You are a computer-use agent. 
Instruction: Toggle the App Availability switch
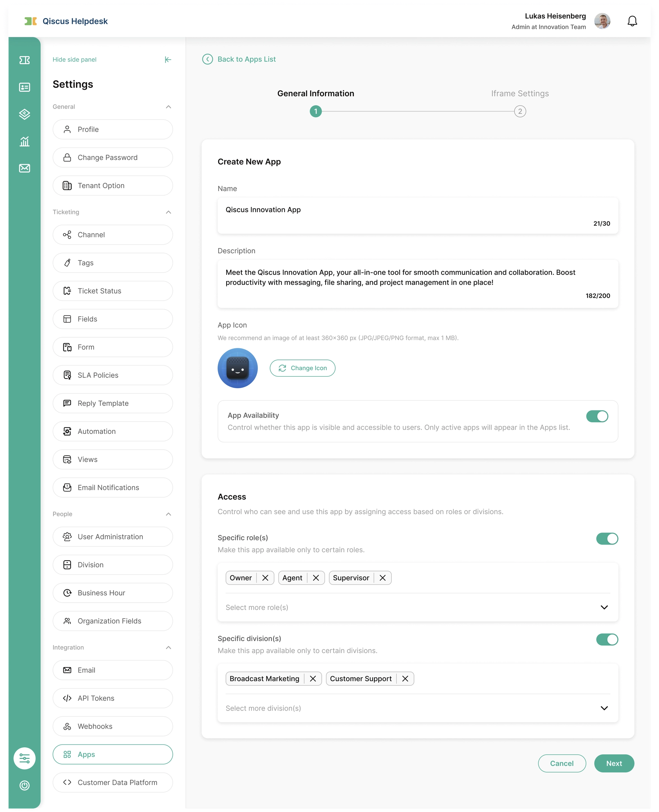click(x=597, y=416)
